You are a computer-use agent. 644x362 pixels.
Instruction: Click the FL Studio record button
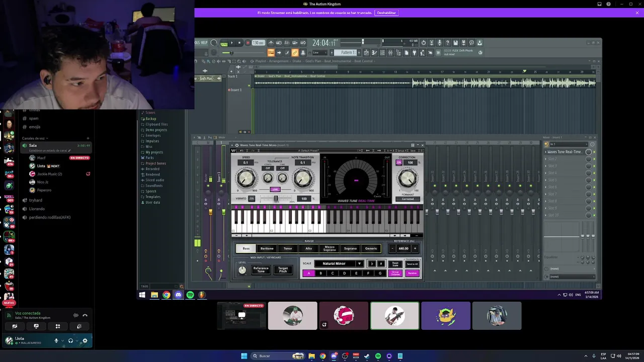tap(248, 42)
